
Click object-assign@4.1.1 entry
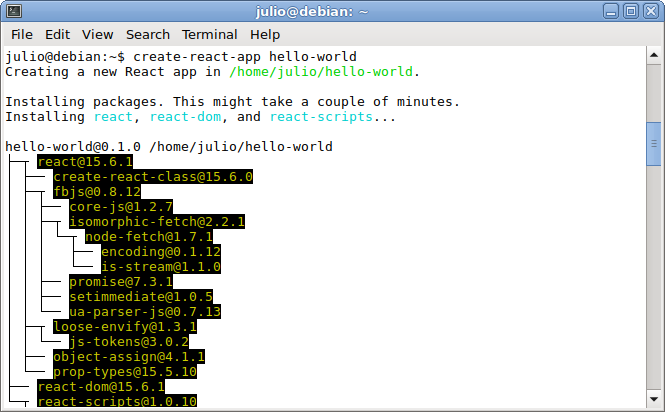[129, 356]
